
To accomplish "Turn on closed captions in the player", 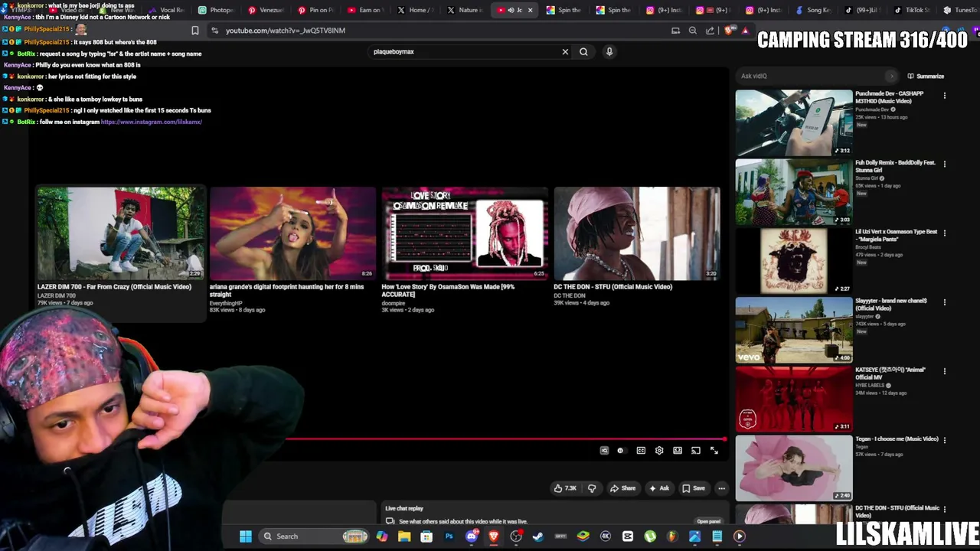I will [x=641, y=451].
